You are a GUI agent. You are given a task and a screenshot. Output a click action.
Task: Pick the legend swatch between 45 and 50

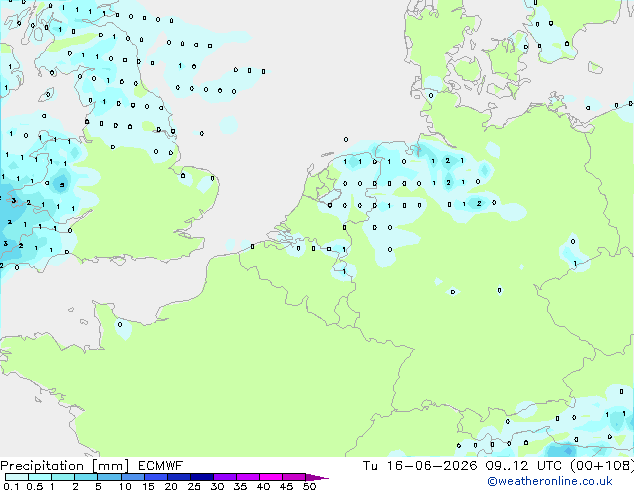pyautogui.click(x=294, y=477)
